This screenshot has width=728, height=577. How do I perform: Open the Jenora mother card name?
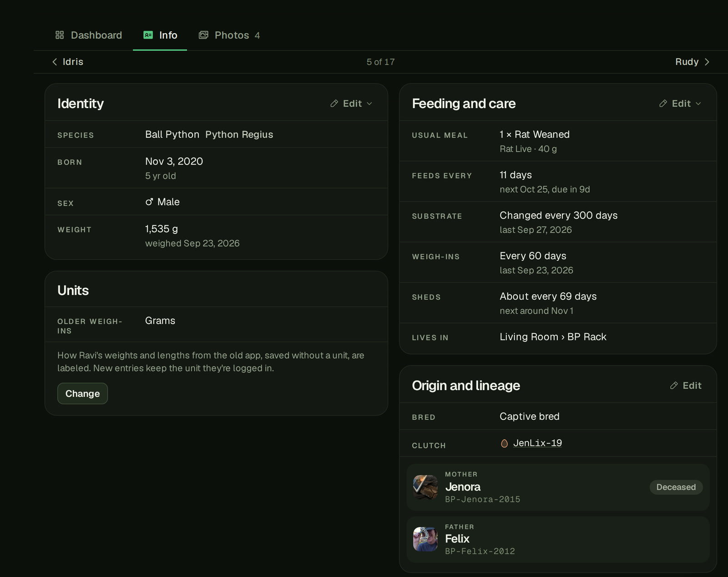point(463,487)
